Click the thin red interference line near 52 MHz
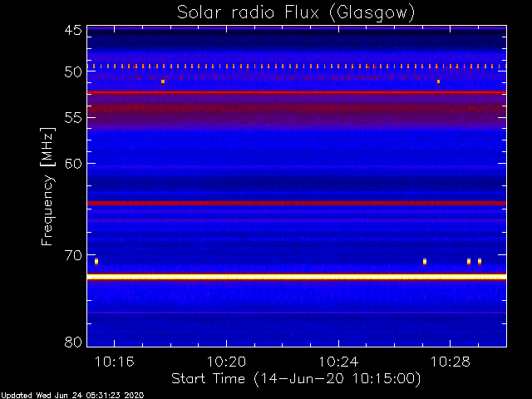This screenshot has height=399, width=532. (297, 92)
